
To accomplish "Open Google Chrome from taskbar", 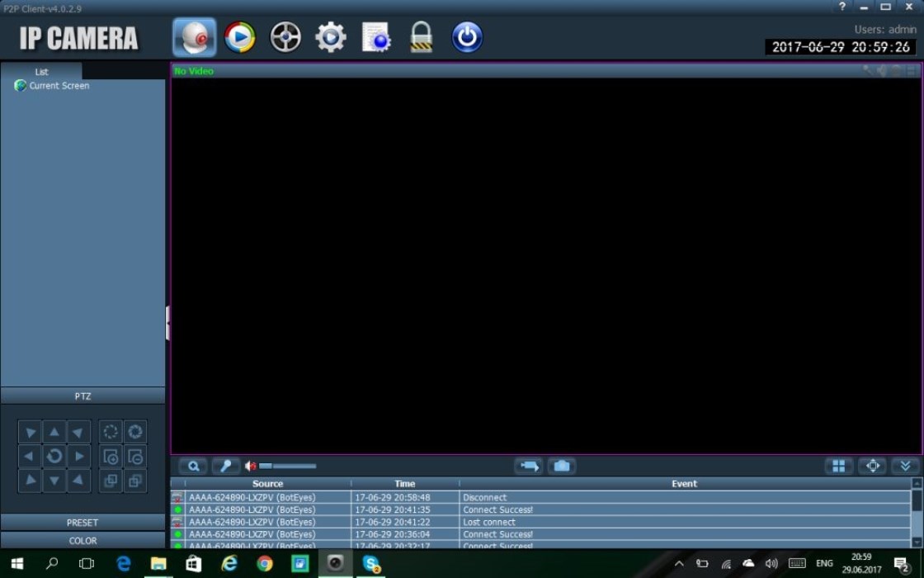I will point(265,564).
